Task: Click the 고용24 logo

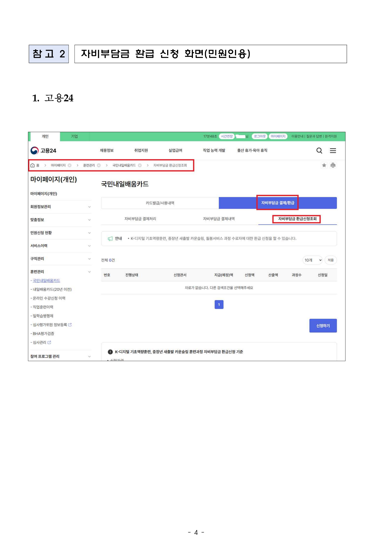Action: (43, 151)
